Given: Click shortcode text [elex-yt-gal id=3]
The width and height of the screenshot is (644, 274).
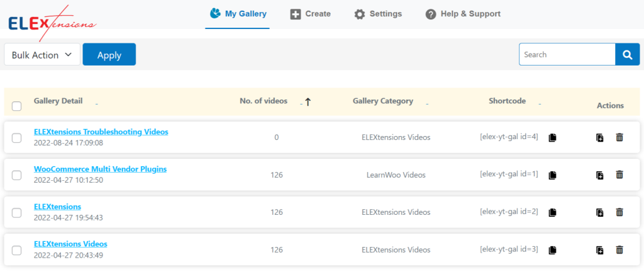Looking at the screenshot, I should (x=509, y=249).
